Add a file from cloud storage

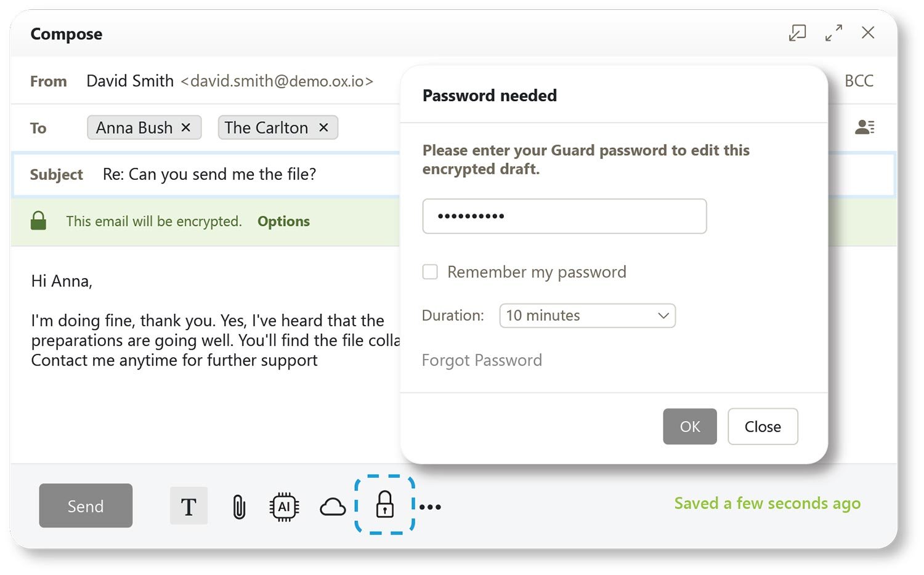coord(333,506)
